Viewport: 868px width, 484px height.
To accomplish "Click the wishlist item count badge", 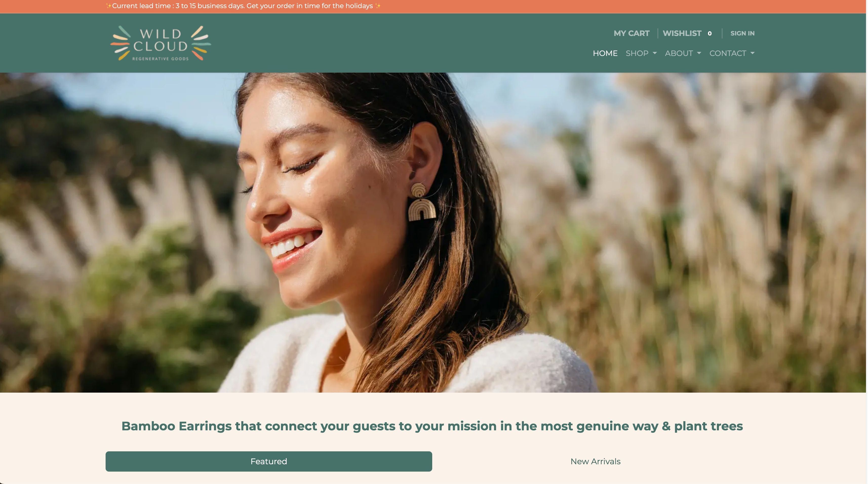I will pyautogui.click(x=710, y=33).
